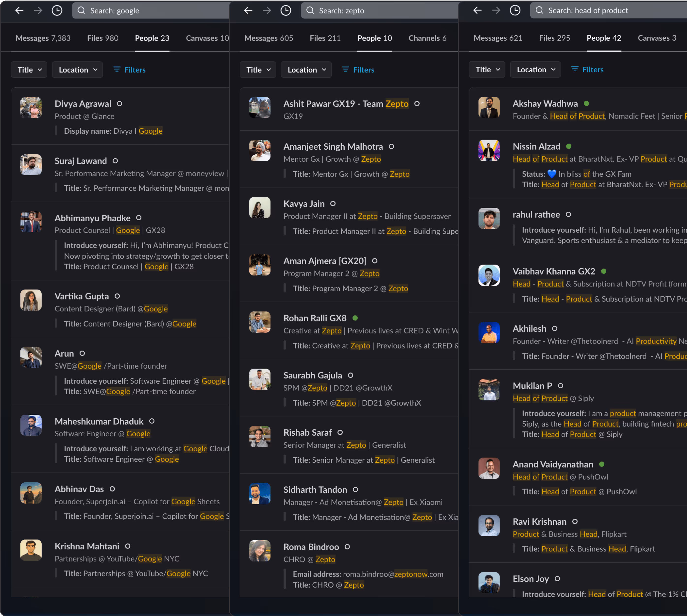Select People 42 tab
The image size is (687, 616).
click(x=604, y=38)
